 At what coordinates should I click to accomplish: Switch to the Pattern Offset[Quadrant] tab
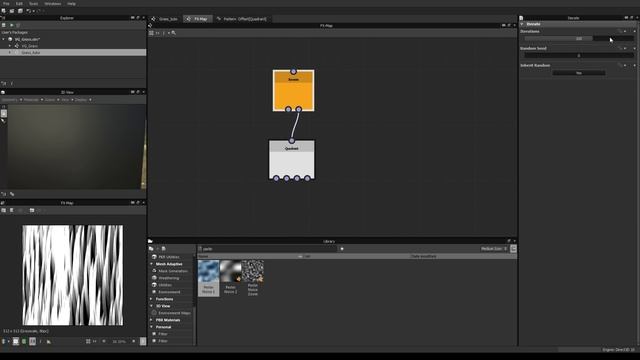pyautogui.click(x=242, y=19)
